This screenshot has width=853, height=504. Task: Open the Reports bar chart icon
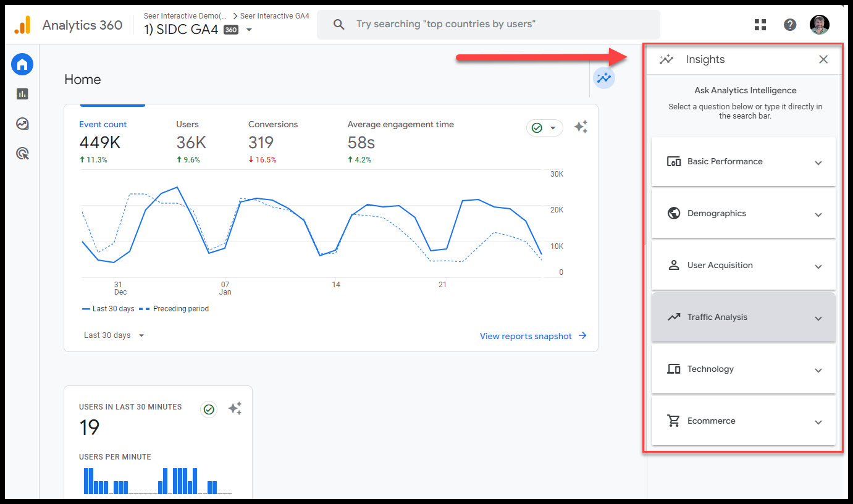click(22, 94)
